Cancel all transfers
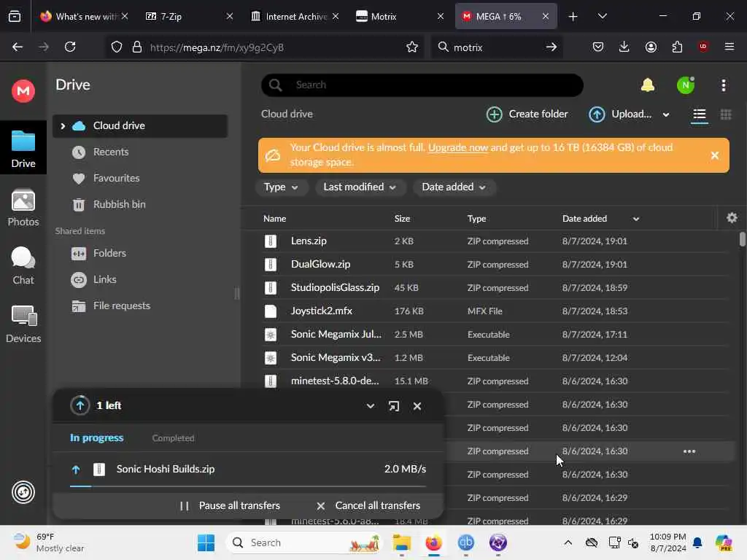 pyautogui.click(x=368, y=506)
